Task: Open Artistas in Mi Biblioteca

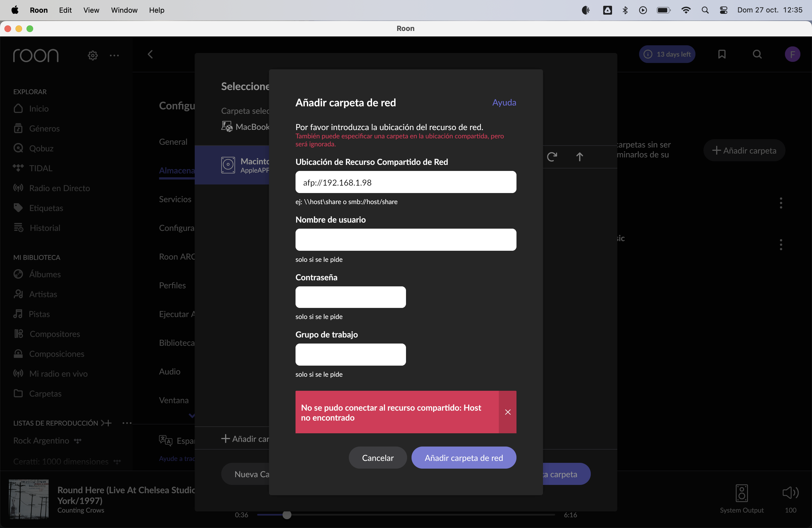Action: [x=35, y=294]
